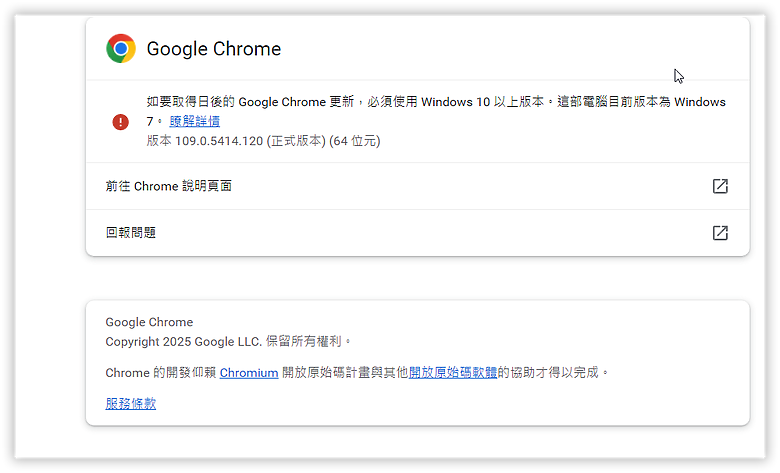The image size is (780, 473).
Task: Click Google Chrome label in lower card
Action: click(x=149, y=322)
